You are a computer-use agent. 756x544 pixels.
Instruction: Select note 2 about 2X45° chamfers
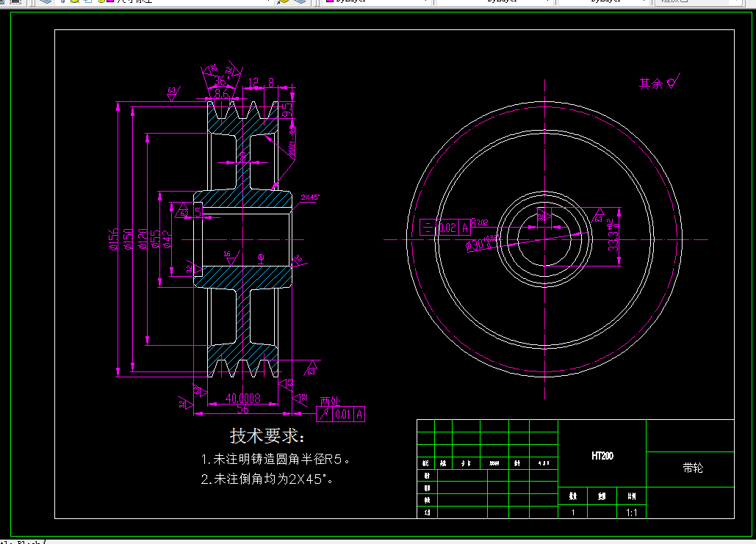point(267,479)
